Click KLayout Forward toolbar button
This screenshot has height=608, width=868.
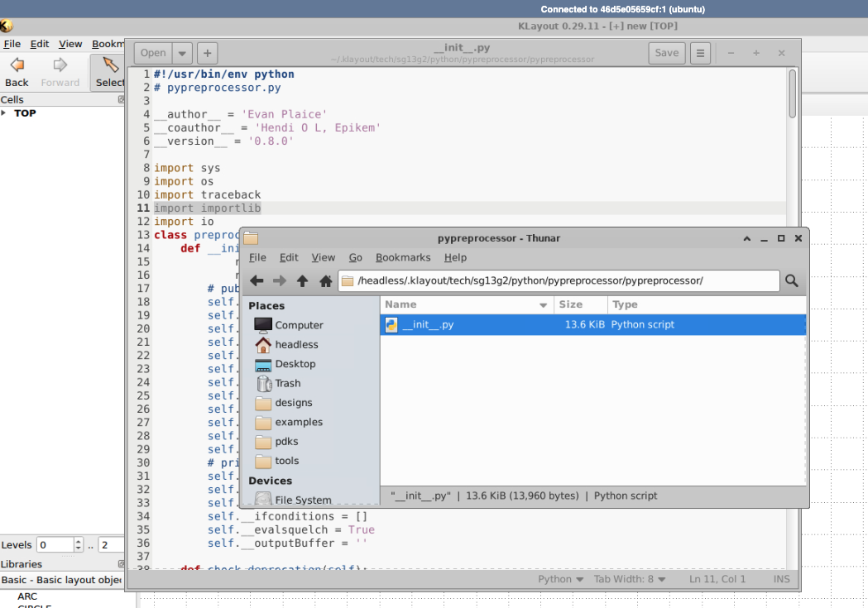(60, 73)
